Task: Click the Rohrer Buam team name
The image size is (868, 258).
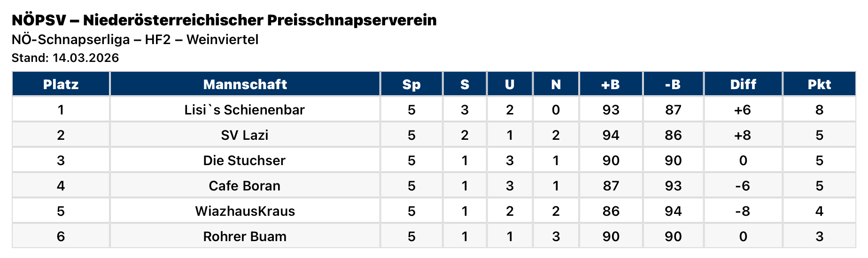Action: (244, 236)
